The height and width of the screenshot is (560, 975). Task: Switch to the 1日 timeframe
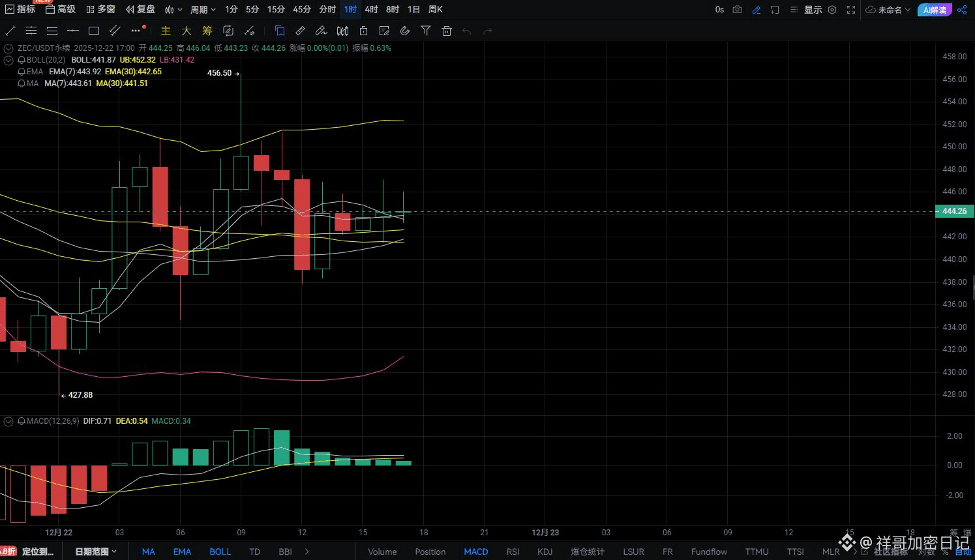coord(413,10)
